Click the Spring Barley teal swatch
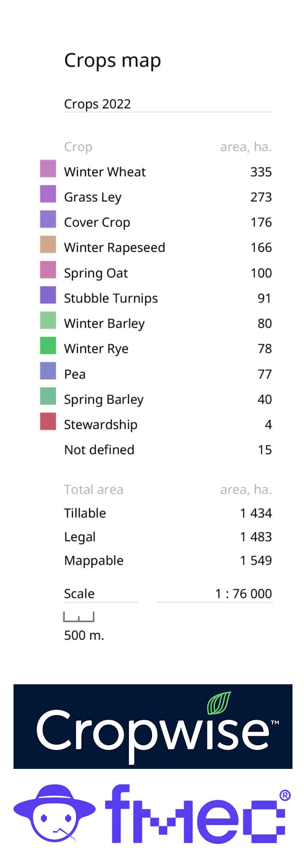 (48, 396)
